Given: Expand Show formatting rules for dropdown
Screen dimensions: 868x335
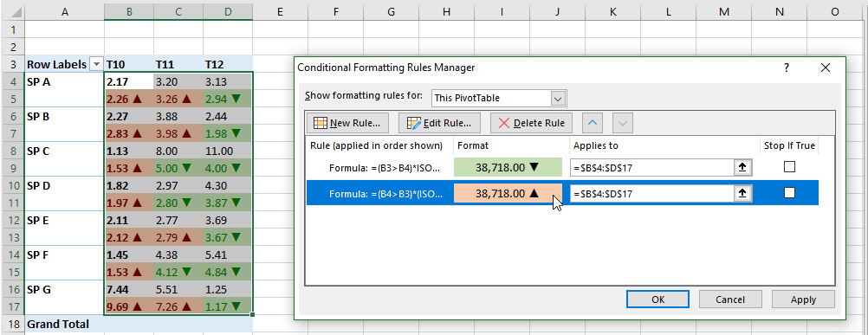Looking at the screenshot, I should click(559, 99).
